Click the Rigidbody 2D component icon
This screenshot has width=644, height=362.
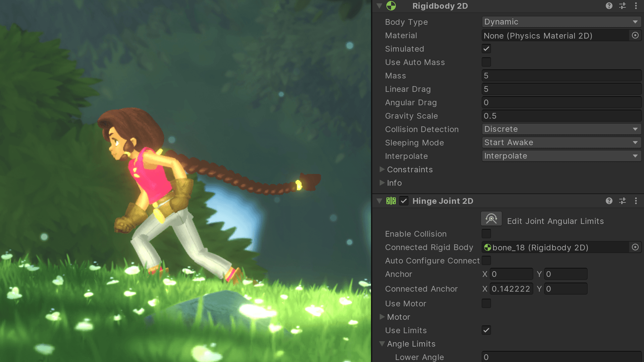(391, 6)
